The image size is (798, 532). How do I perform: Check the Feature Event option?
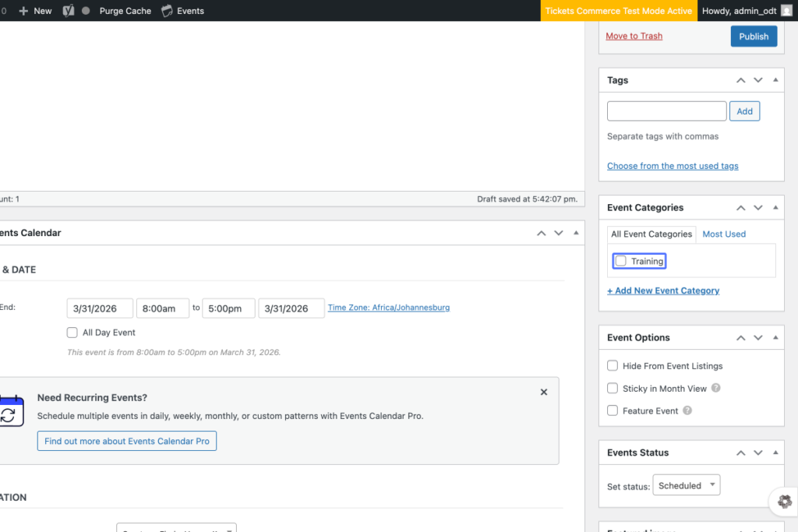click(x=613, y=410)
